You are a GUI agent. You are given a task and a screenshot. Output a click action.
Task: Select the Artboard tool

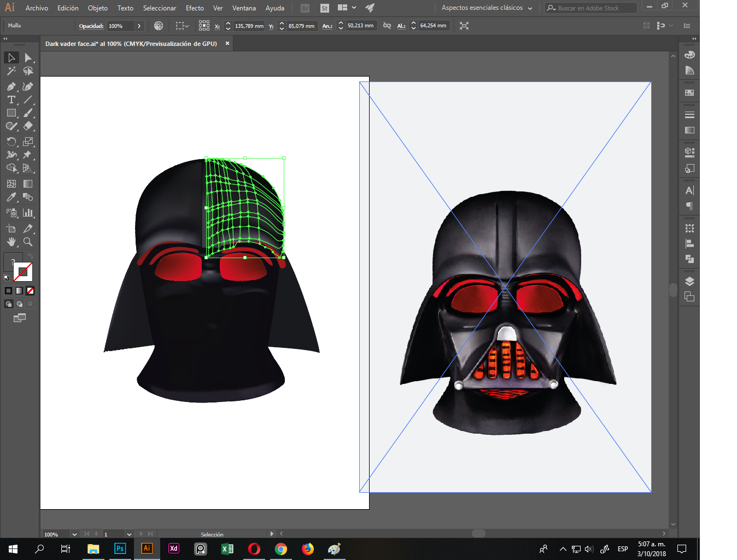[11, 229]
